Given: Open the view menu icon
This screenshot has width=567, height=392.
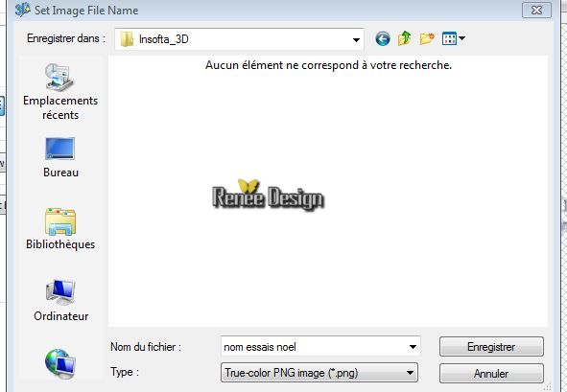Looking at the screenshot, I should [450, 38].
